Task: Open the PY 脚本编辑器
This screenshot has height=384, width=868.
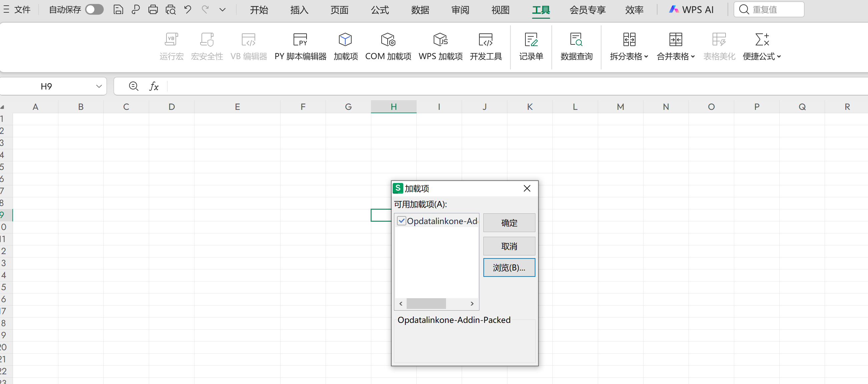Action: [x=300, y=45]
